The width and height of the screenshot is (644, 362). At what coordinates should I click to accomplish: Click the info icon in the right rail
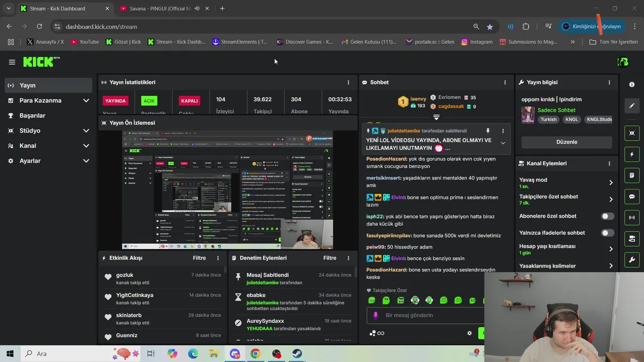(x=632, y=84)
